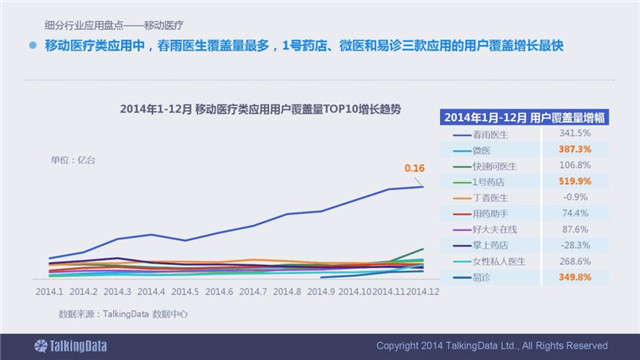The image size is (640, 360).
Task: Select the 2014.12 axis label
Action: click(423, 292)
